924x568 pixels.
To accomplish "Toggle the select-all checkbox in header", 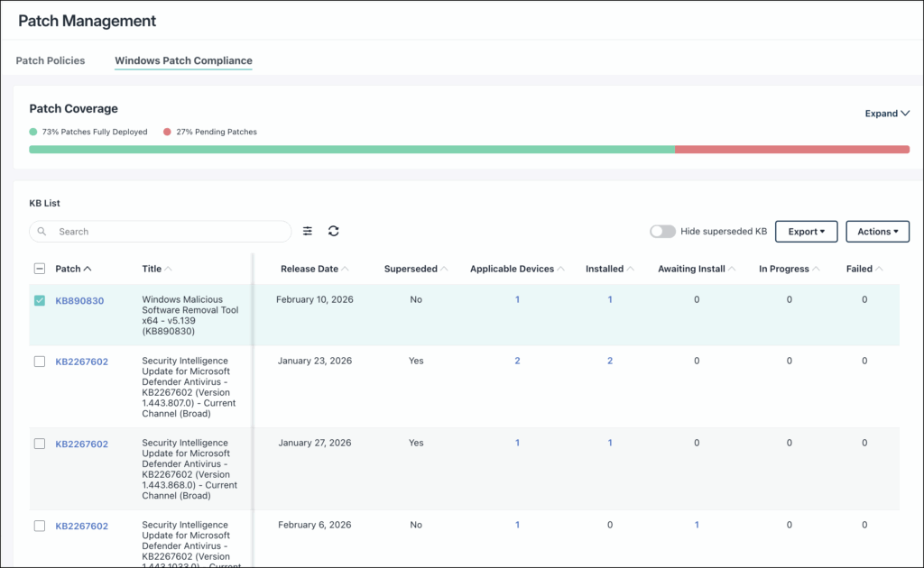I will click(40, 269).
